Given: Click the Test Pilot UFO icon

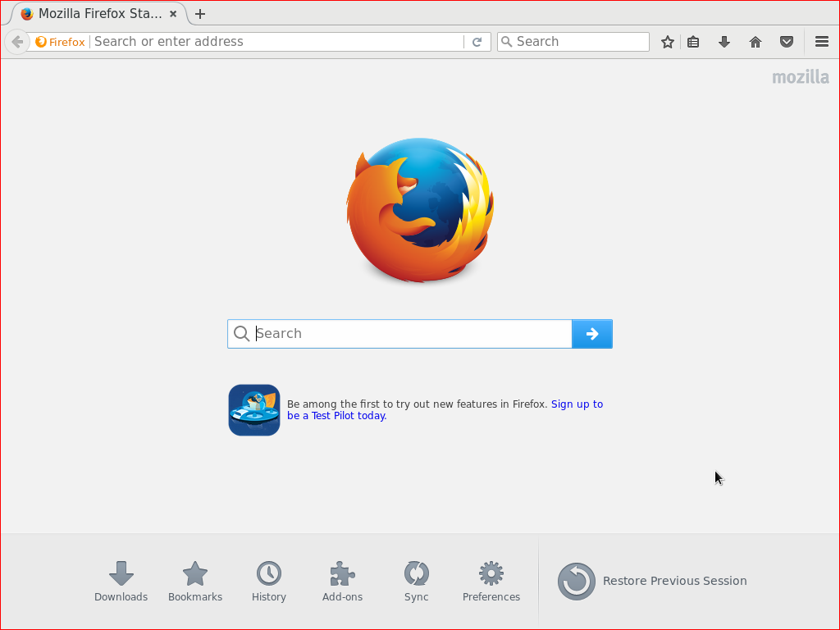Looking at the screenshot, I should click(x=254, y=410).
